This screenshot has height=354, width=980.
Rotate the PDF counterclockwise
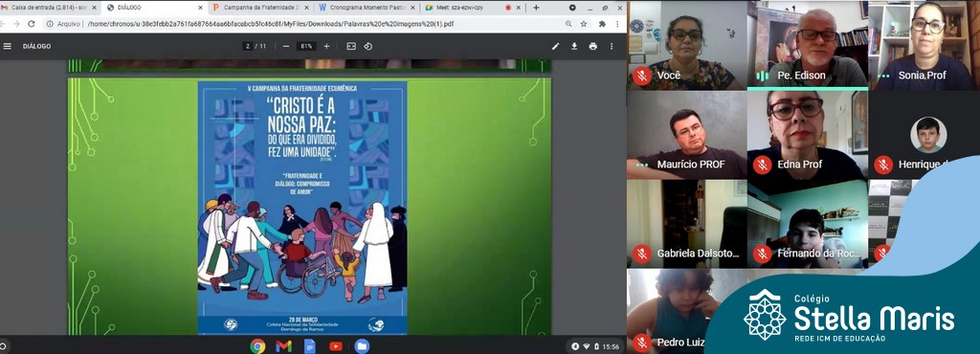(368, 46)
